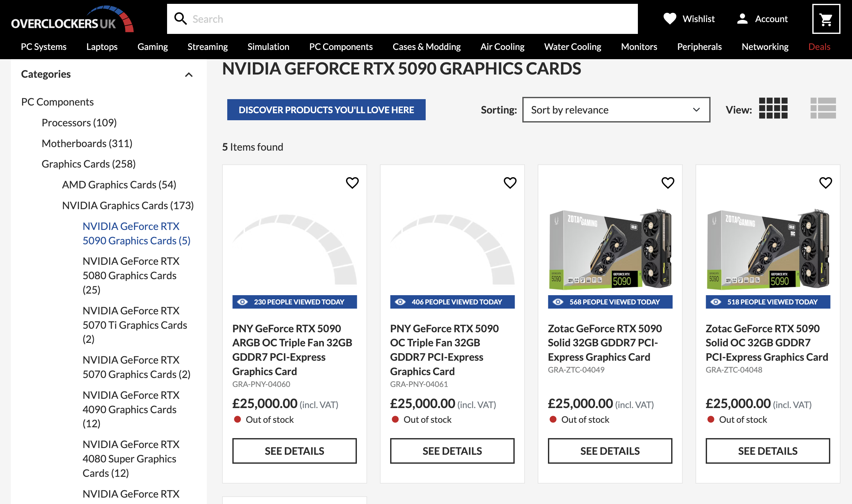
Task: Click the Account person icon
Action: coord(742,19)
